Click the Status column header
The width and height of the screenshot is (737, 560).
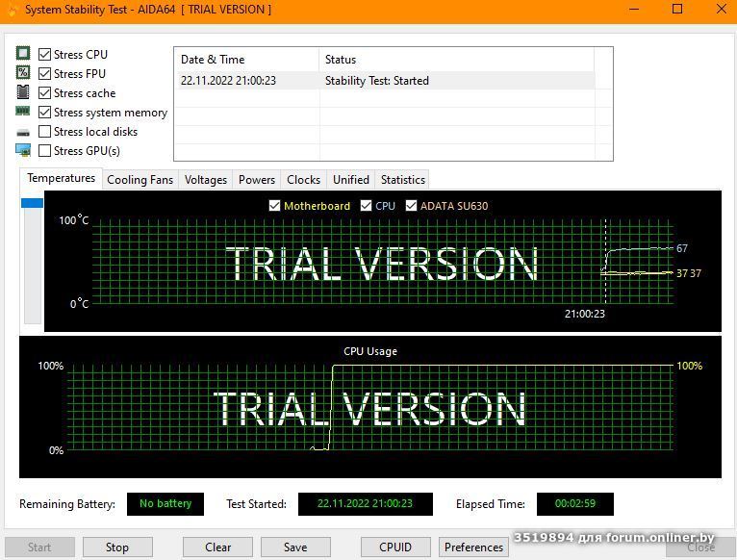456,60
